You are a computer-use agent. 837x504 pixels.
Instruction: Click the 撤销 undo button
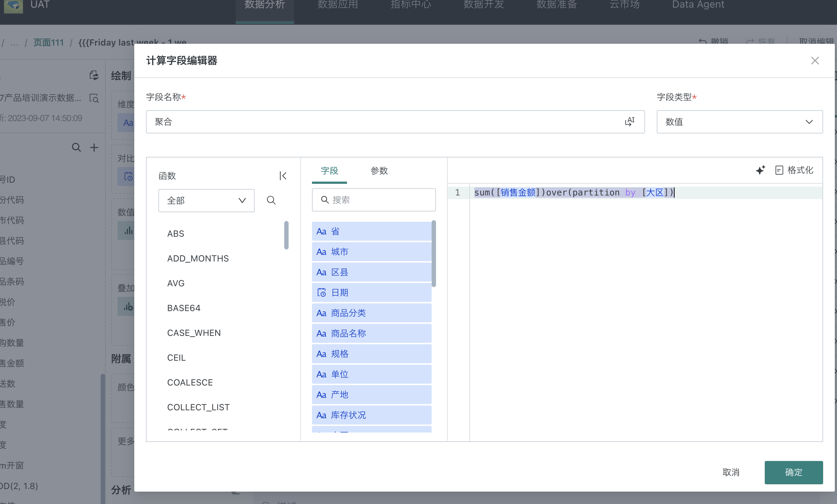(713, 41)
